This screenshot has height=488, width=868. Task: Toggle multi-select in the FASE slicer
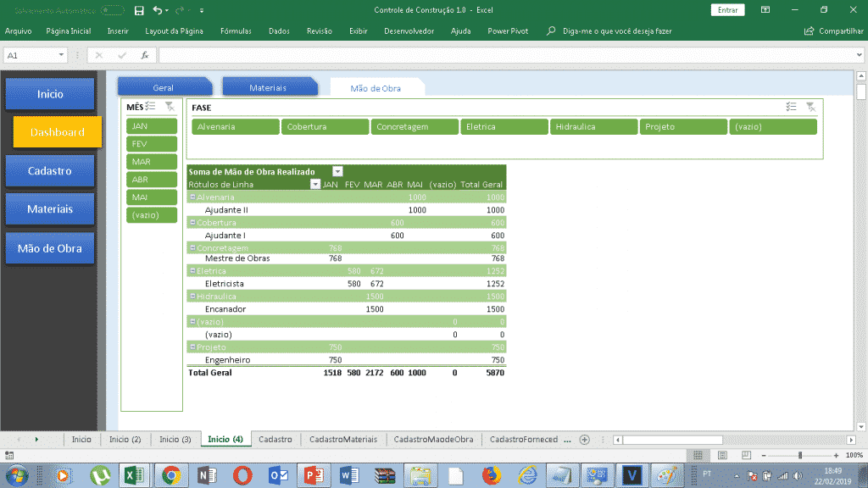pyautogui.click(x=791, y=107)
